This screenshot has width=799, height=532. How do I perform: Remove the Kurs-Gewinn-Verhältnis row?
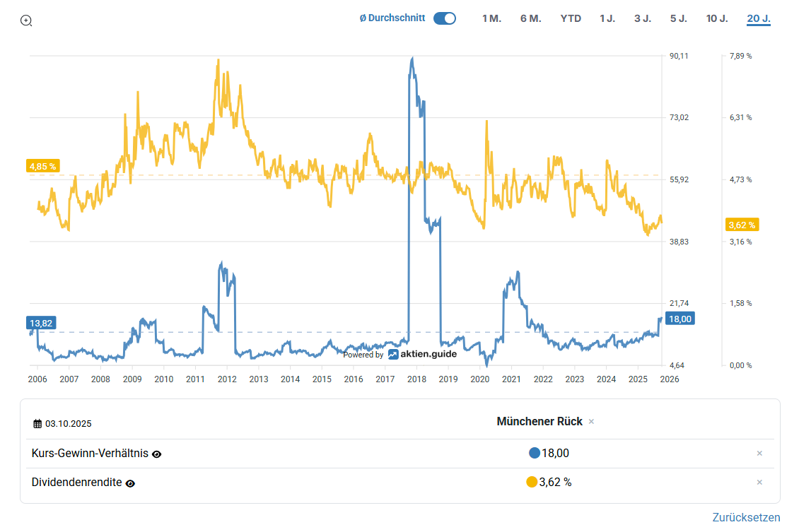(x=759, y=454)
